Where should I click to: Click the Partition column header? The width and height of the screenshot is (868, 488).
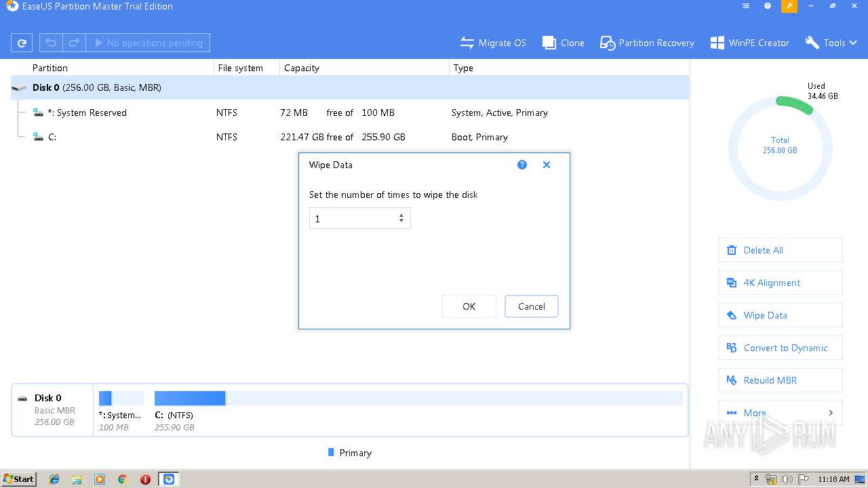50,68
